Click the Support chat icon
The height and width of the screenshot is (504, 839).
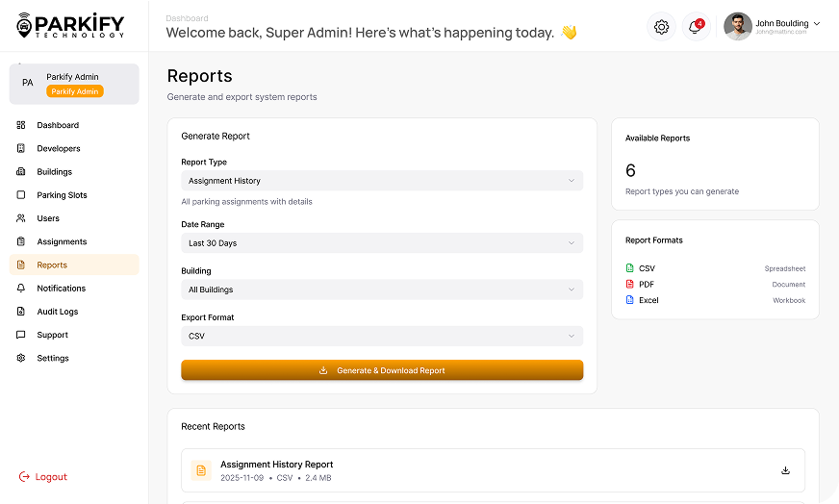tap(21, 335)
